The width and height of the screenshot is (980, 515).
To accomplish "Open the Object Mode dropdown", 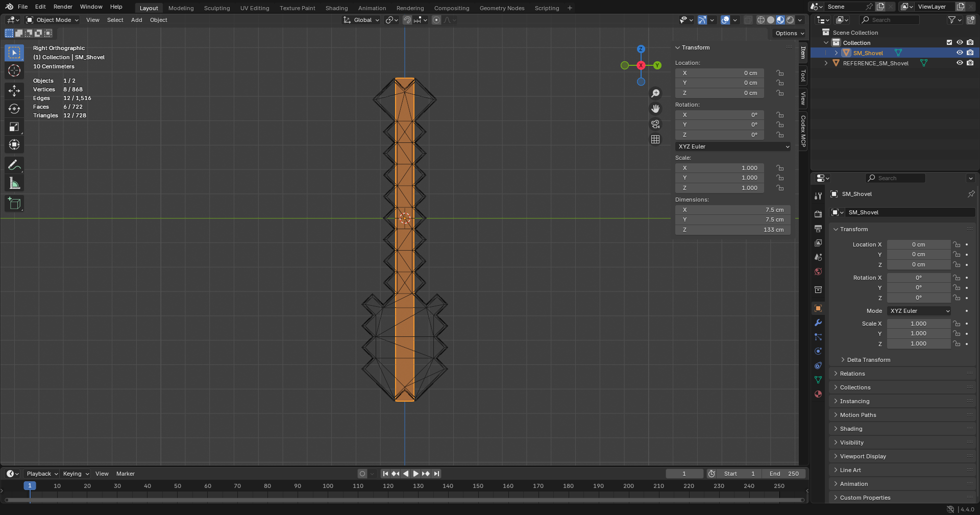I will point(53,20).
